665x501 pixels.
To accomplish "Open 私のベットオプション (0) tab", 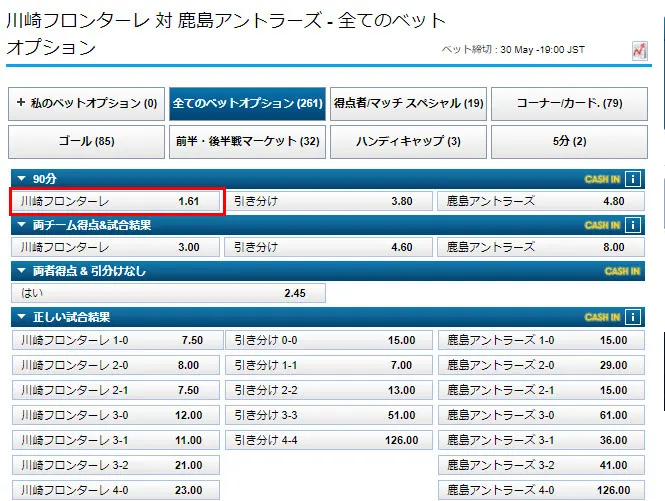I will [86, 103].
